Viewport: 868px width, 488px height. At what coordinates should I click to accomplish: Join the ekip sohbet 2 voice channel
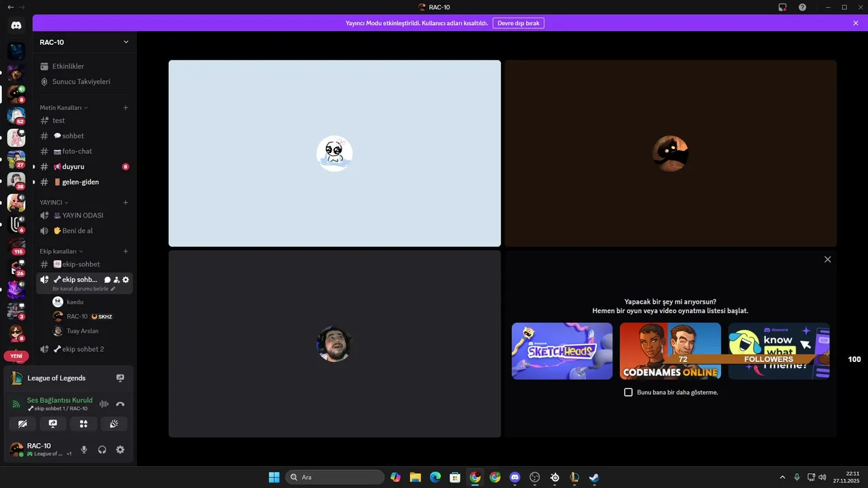click(x=85, y=349)
